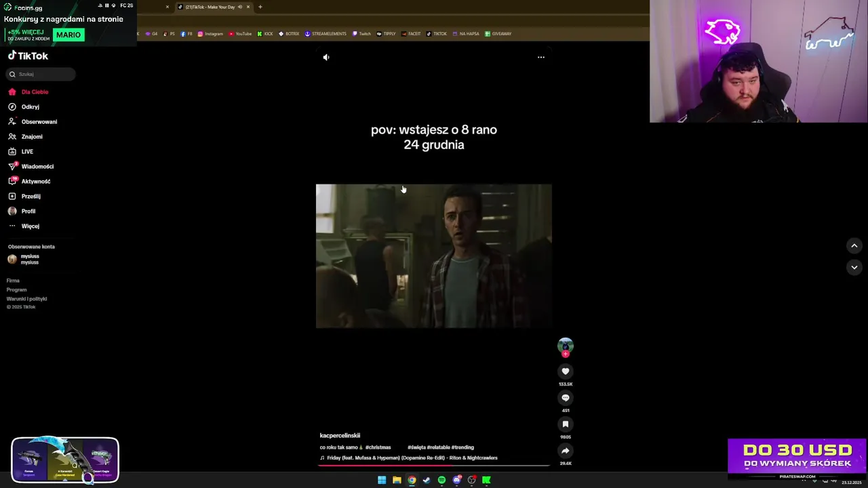Open the STREAMELEMENTS bookmark
This screenshot has height=488, width=868.
point(325,34)
